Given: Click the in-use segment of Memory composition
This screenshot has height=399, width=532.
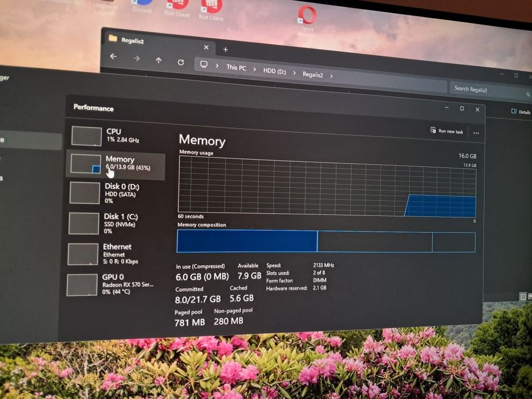Looking at the screenshot, I should (247, 241).
